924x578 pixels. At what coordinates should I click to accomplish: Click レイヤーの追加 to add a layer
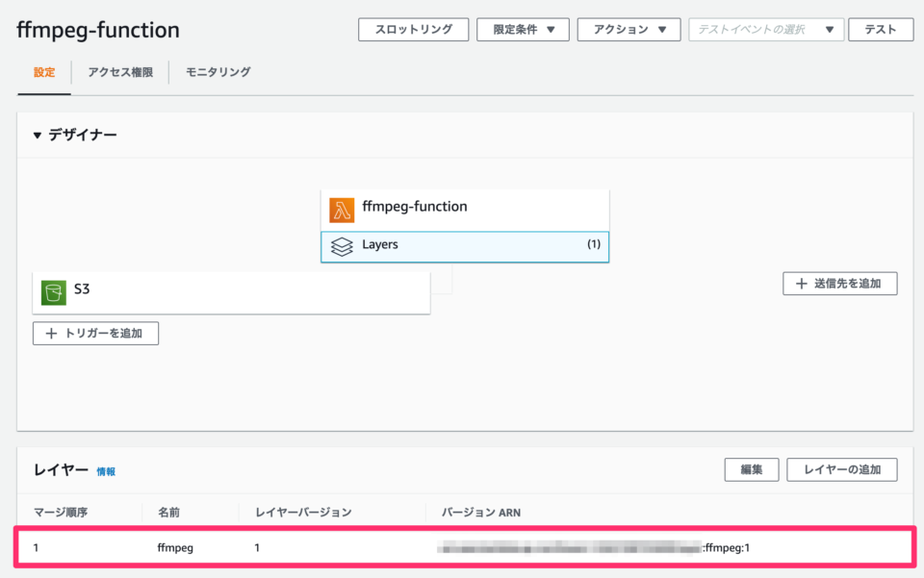[839, 469]
